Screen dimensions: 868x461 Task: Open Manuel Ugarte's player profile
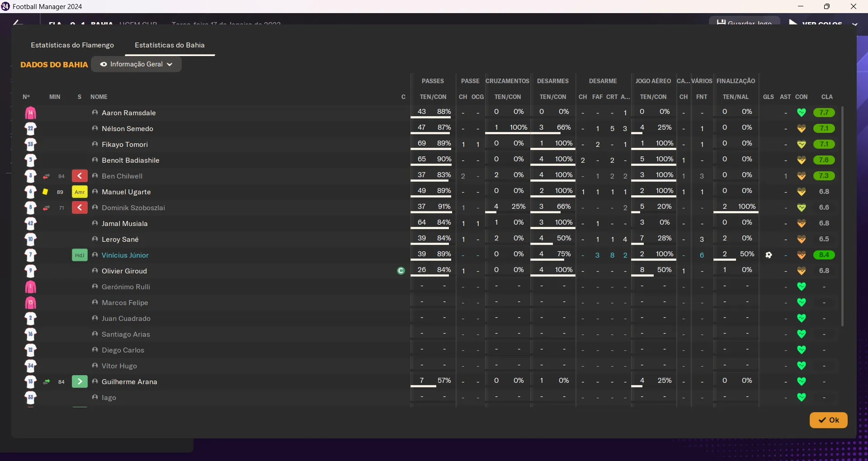(126, 192)
